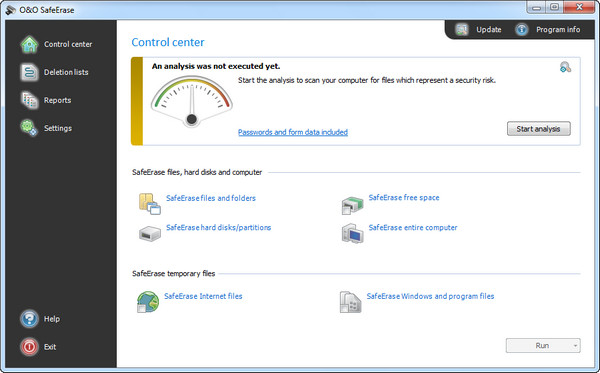Click the SafeErase Internet files globe icon

click(148, 302)
